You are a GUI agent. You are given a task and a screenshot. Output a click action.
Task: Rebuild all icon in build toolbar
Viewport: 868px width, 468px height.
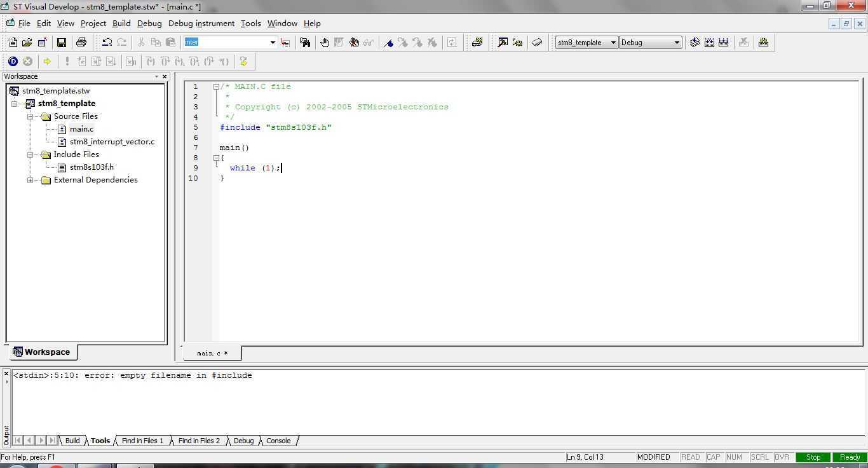(x=723, y=43)
